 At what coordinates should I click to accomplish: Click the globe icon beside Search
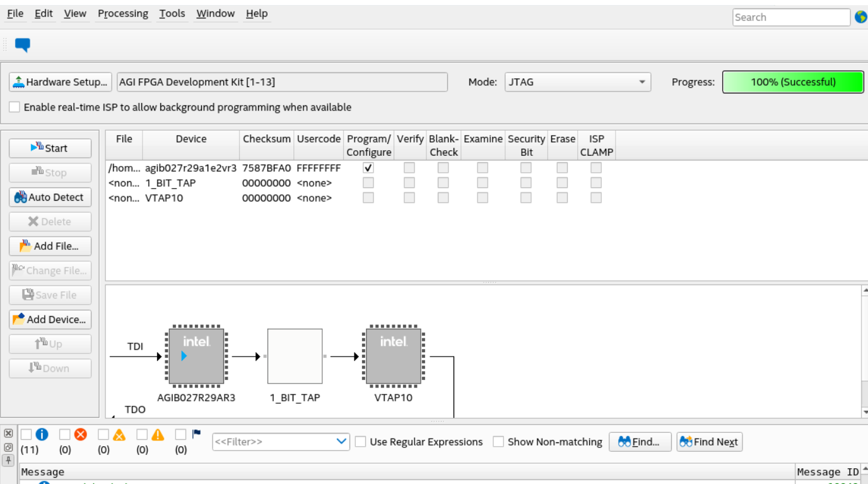click(x=860, y=17)
